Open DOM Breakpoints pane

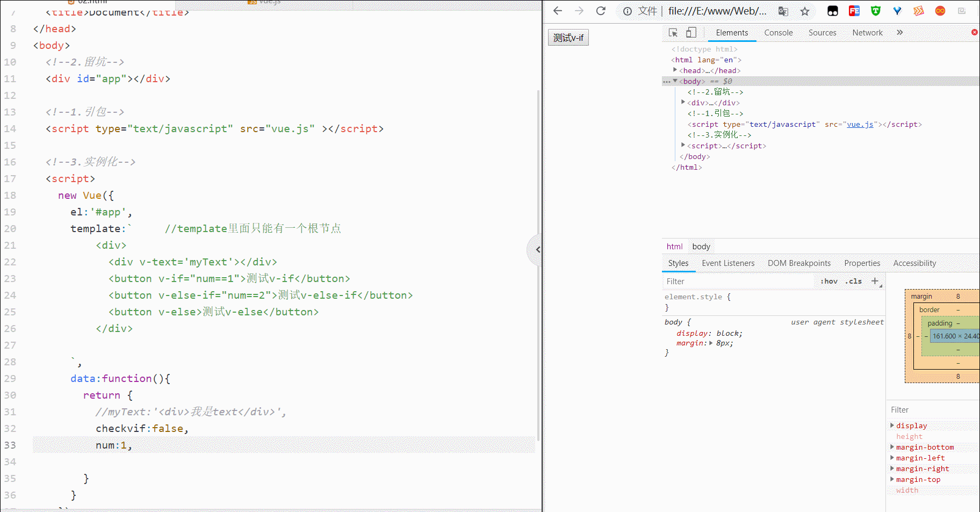799,263
